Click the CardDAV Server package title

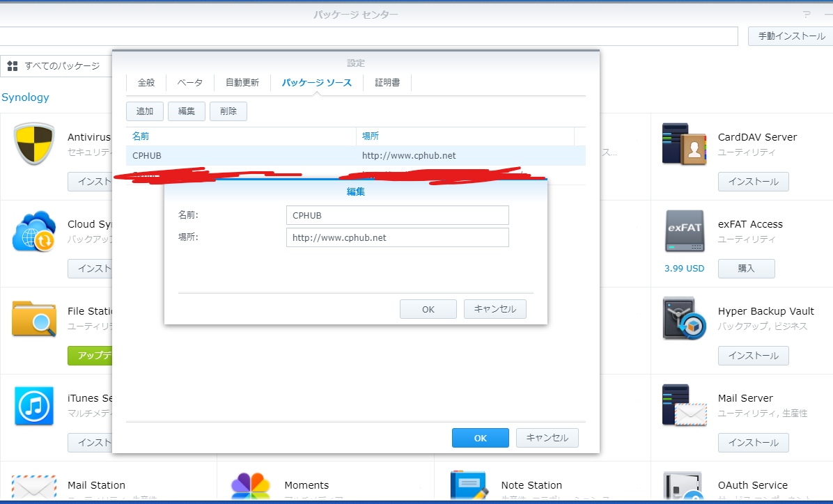coord(758,137)
